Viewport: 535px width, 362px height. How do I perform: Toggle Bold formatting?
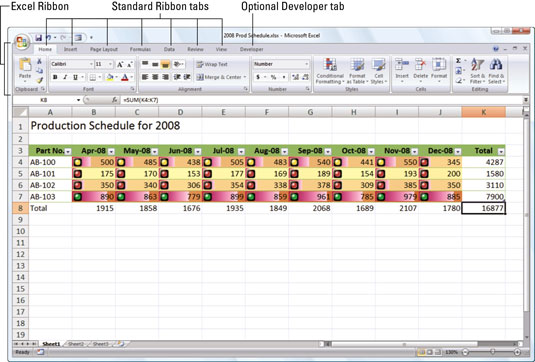[x=55, y=77]
